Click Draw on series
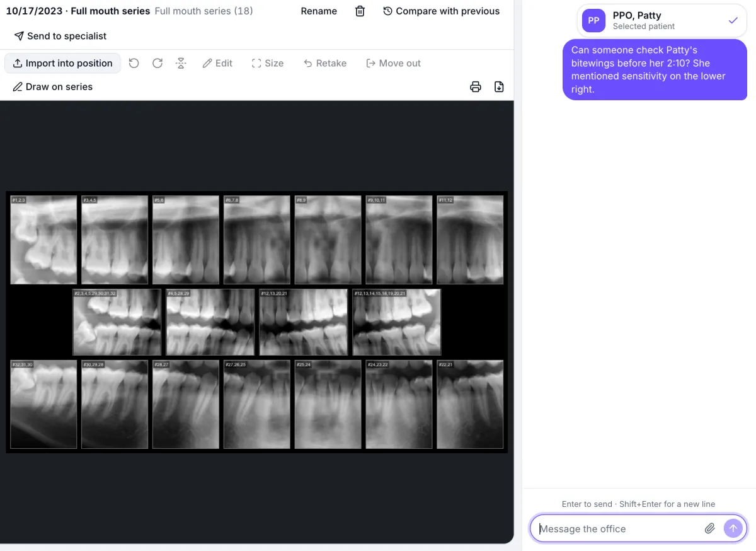756x551 pixels. click(x=53, y=87)
